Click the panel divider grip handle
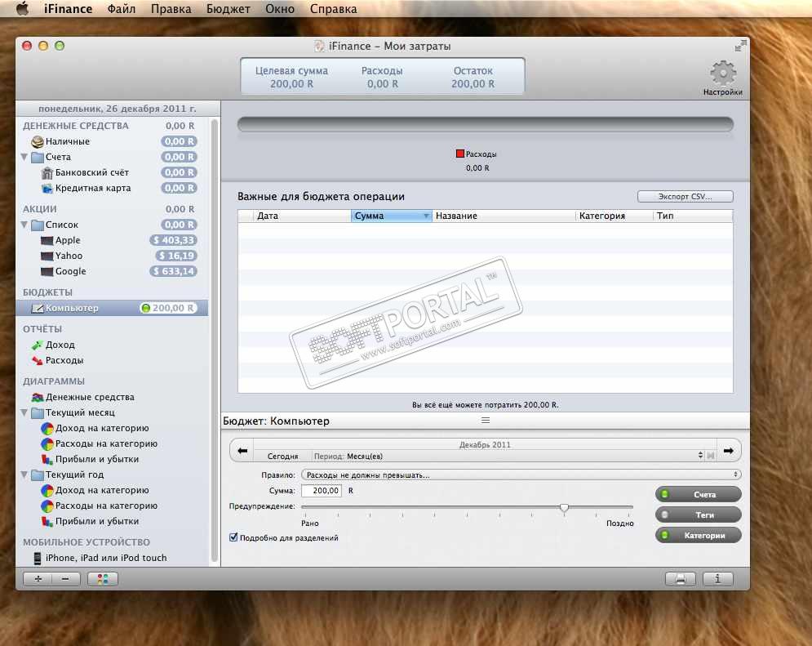Image resolution: width=812 pixels, height=646 pixels. tap(486, 420)
